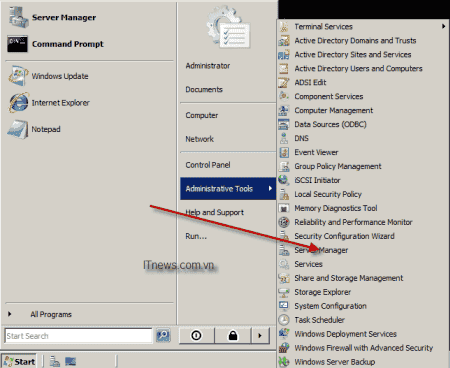Open Help and Support
Image resolution: width=450 pixels, height=368 pixels.
pos(215,212)
